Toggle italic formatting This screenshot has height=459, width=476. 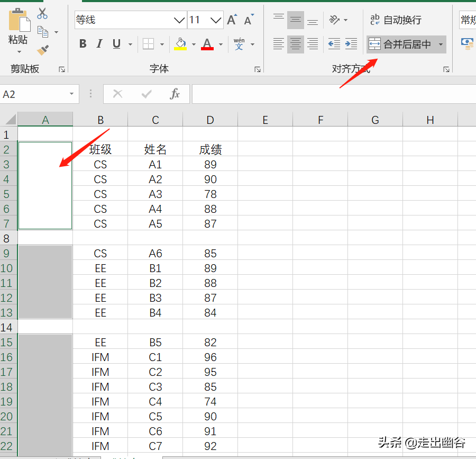click(x=99, y=44)
